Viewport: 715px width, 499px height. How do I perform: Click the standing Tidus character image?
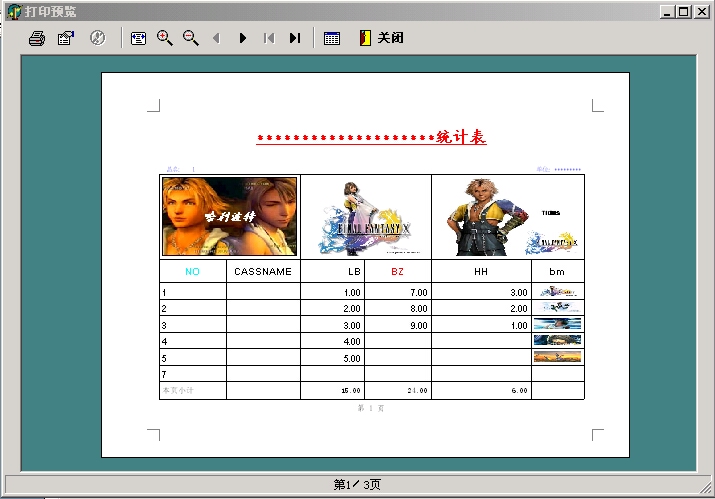pyautogui.click(x=487, y=217)
